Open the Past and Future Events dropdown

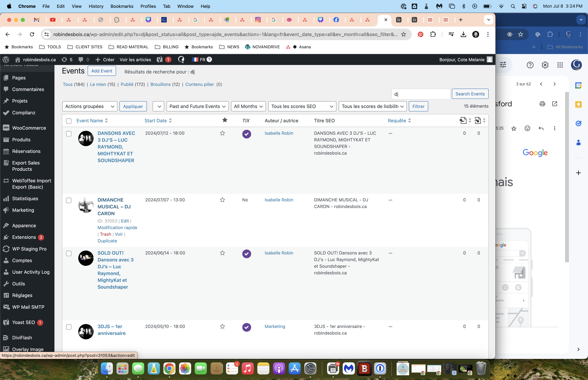(197, 106)
